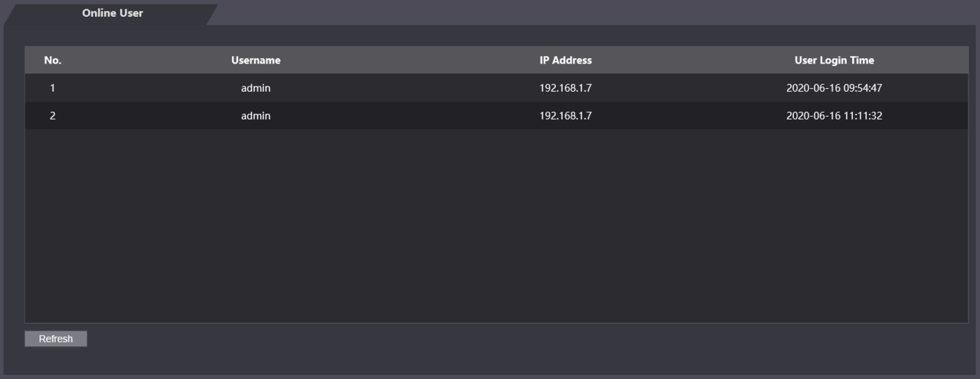Click the IP 192.168.1.7 in row 1
Screen dimensions: 980x379
click(566, 88)
